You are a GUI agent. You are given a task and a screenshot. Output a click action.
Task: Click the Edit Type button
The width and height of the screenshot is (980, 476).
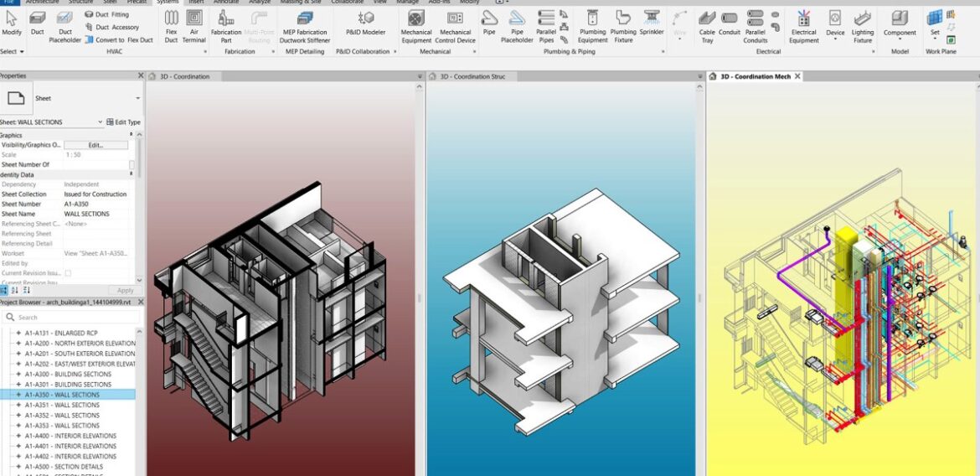tap(124, 122)
